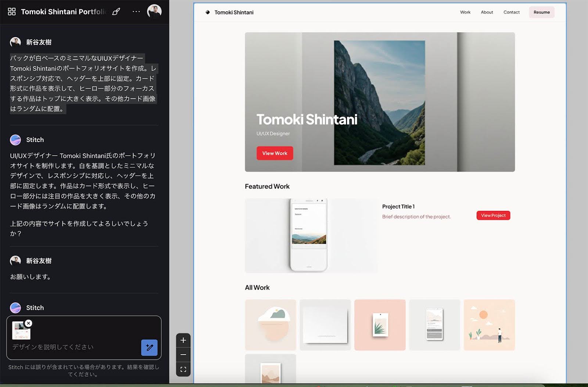
Task: Open the Work nav item
Action: pos(465,12)
